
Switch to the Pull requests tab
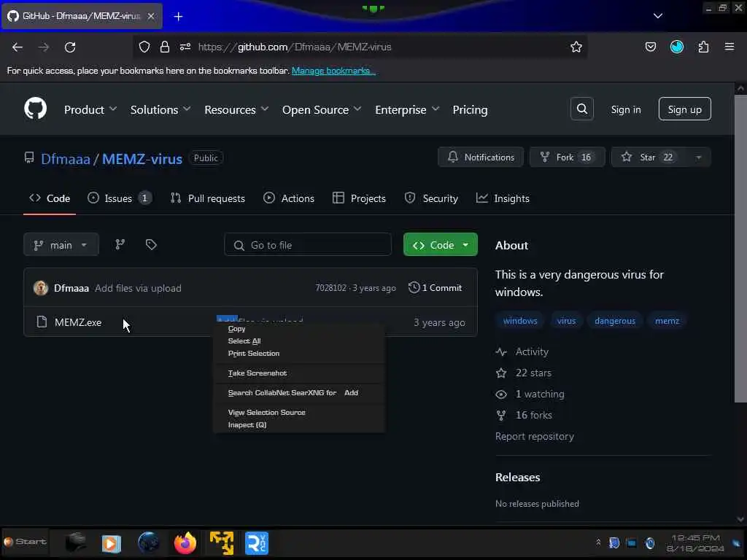pos(208,198)
